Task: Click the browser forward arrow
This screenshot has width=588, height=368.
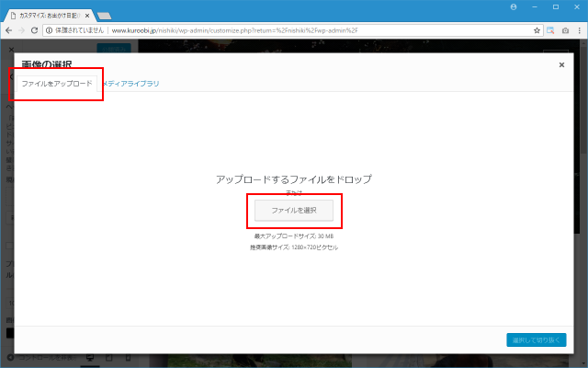Action: (x=21, y=30)
